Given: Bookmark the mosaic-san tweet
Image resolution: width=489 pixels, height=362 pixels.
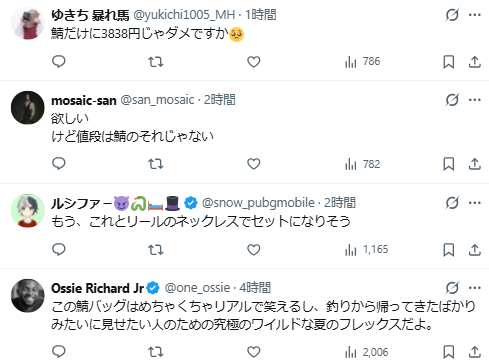Looking at the screenshot, I should pos(449,164).
